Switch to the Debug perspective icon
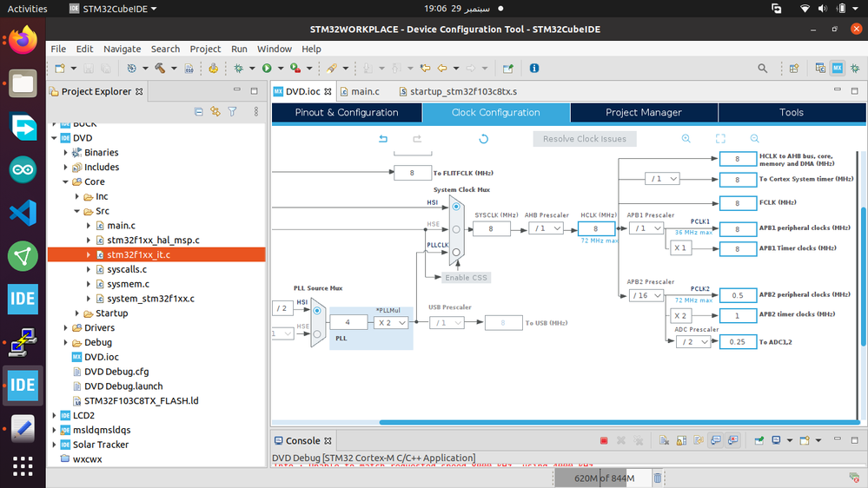 855,68
